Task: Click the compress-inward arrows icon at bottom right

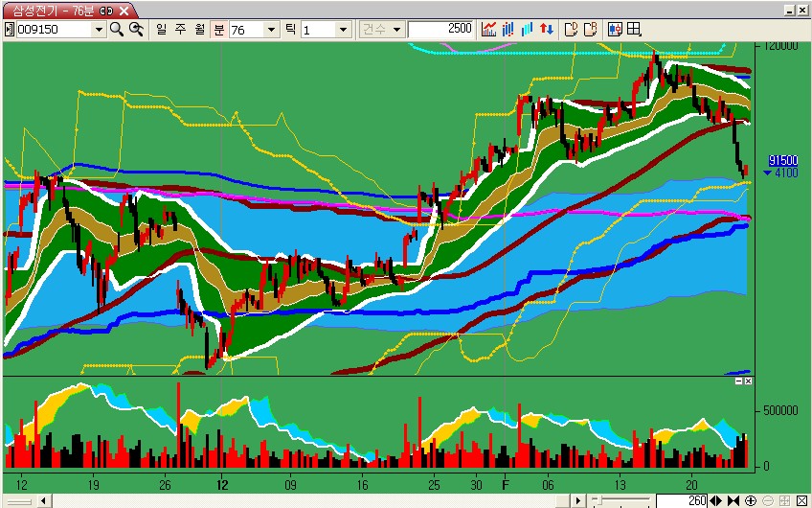Action: 733,500
